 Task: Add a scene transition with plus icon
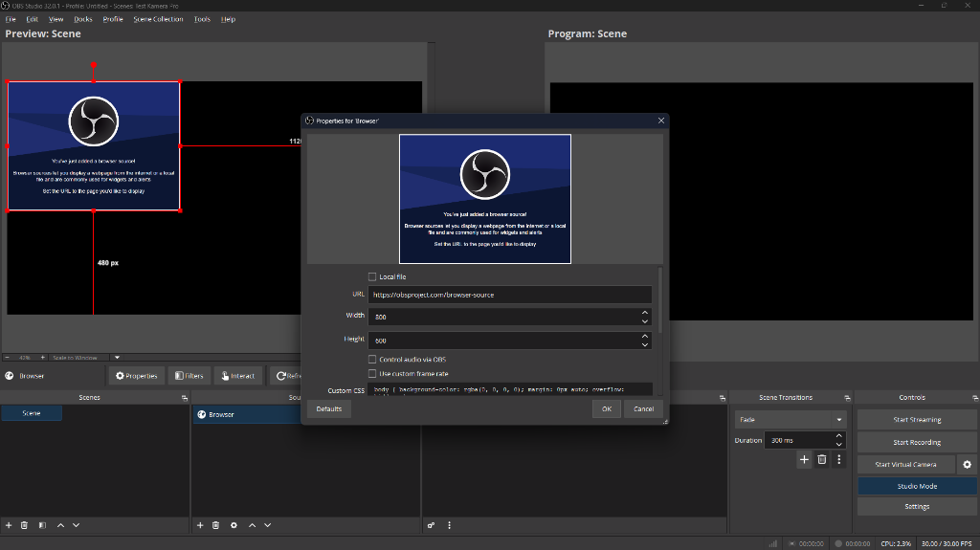(x=804, y=459)
